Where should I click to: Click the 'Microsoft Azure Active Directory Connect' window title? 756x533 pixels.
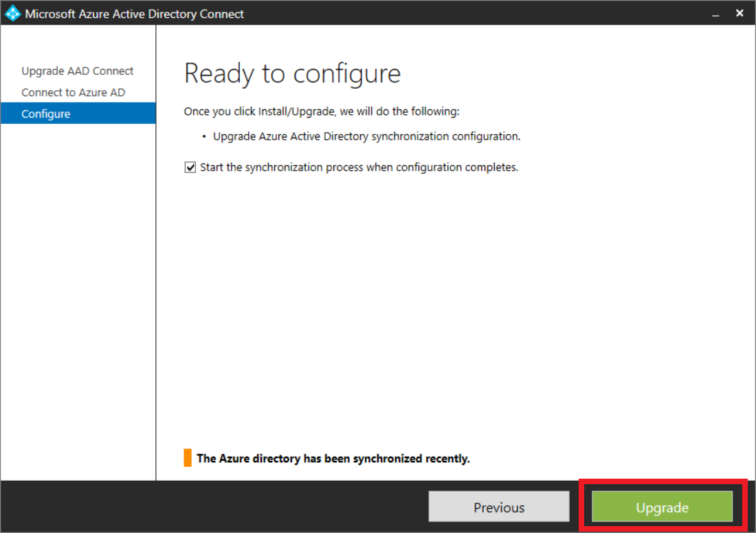coord(135,13)
